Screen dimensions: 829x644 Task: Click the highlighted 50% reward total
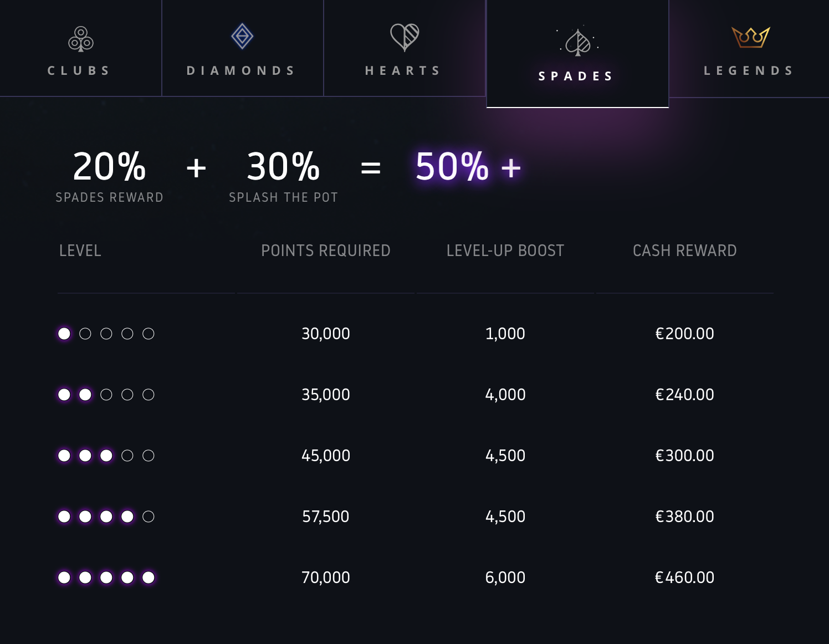click(465, 167)
